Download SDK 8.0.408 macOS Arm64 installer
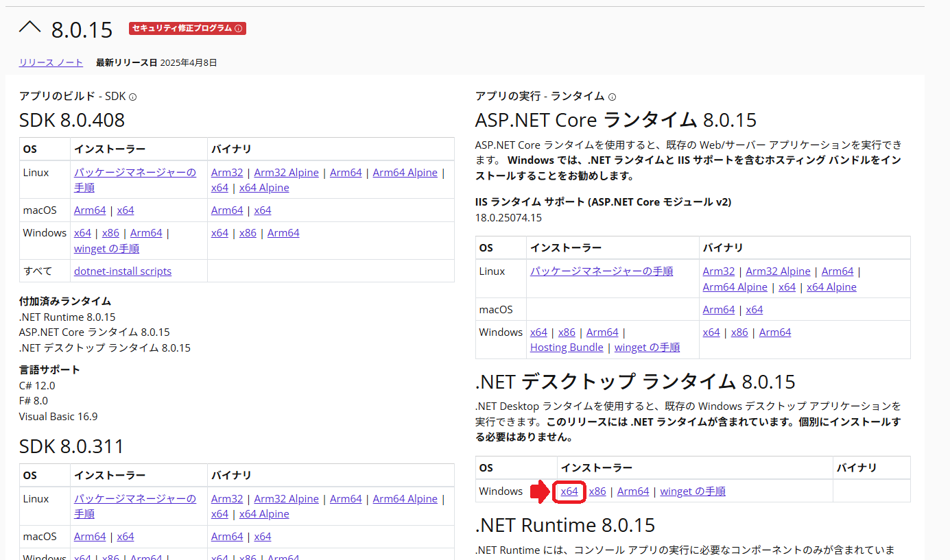Image resolution: width=950 pixels, height=560 pixels. click(x=90, y=210)
